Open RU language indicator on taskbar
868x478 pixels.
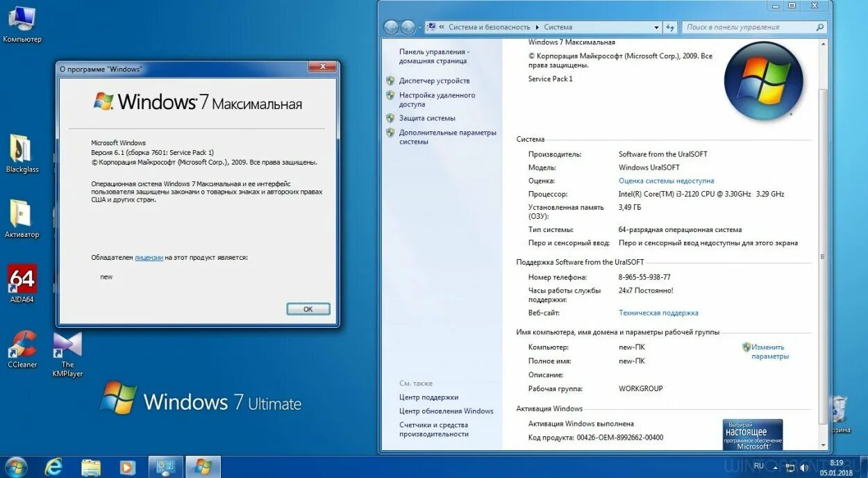click(x=758, y=466)
